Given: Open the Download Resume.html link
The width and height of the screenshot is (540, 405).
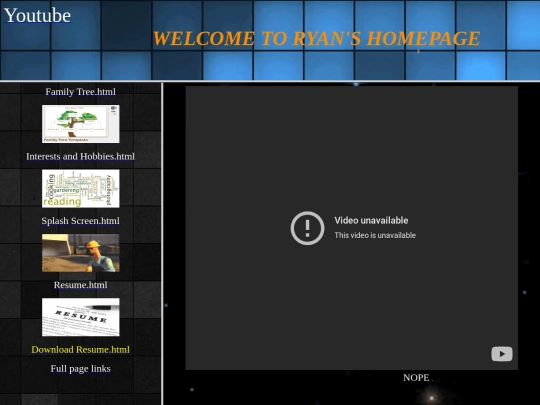Looking at the screenshot, I should (x=81, y=350).
